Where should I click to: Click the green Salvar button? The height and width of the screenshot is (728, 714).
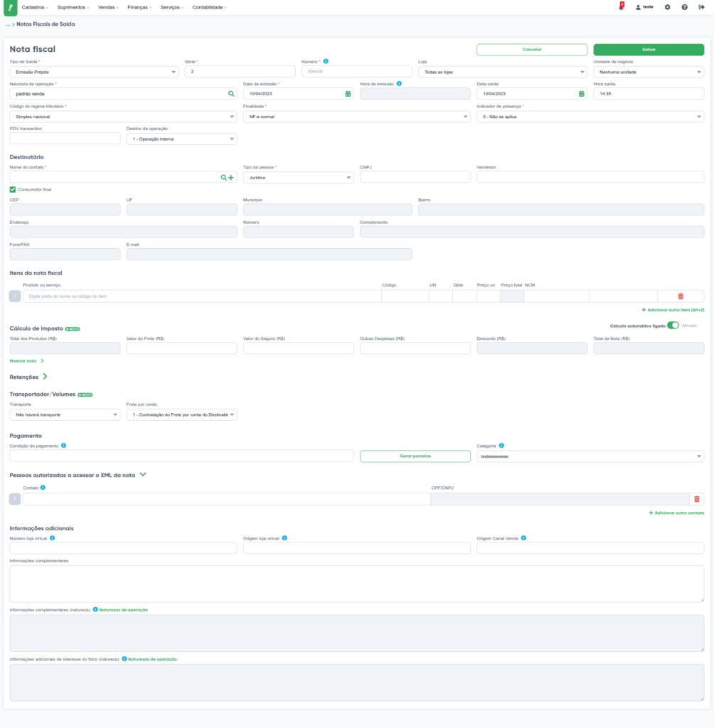(648, 50)
